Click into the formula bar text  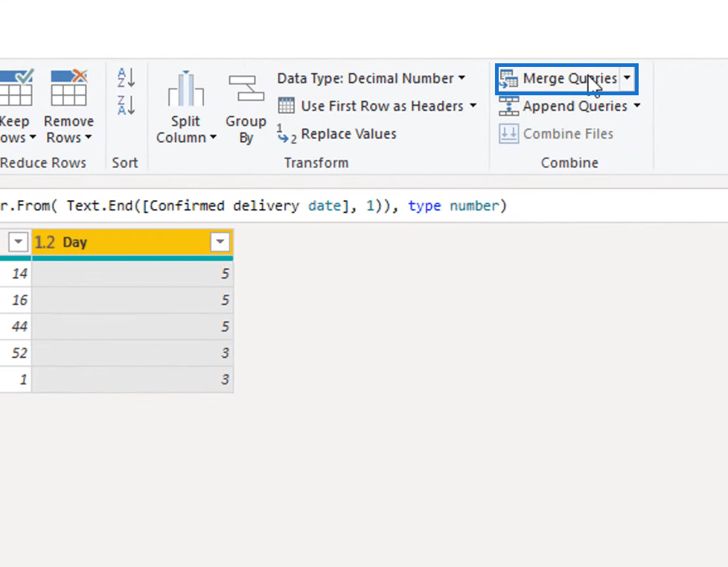tap(253, 205)
